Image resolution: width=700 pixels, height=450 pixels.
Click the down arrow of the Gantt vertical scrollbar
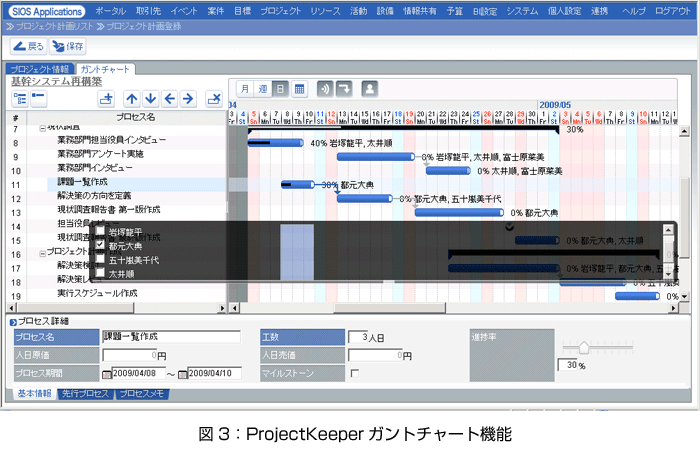(x=684, y=296)
